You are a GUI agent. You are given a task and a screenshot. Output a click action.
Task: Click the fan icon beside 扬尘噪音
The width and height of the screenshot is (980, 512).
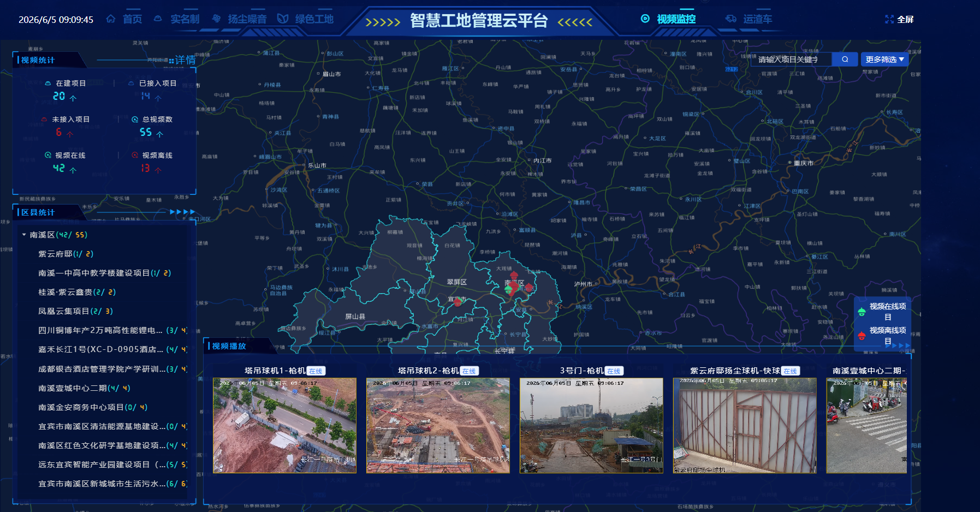(x=217, y=19)
